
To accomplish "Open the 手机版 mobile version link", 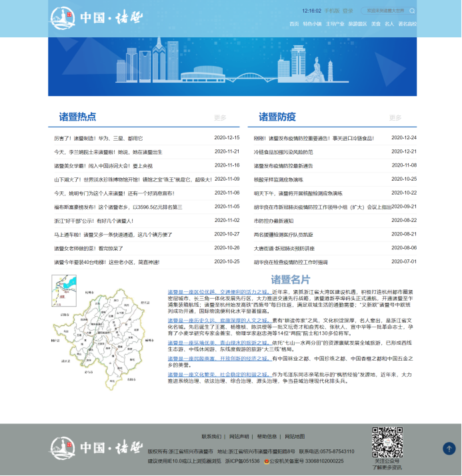I will click(332, 11).
